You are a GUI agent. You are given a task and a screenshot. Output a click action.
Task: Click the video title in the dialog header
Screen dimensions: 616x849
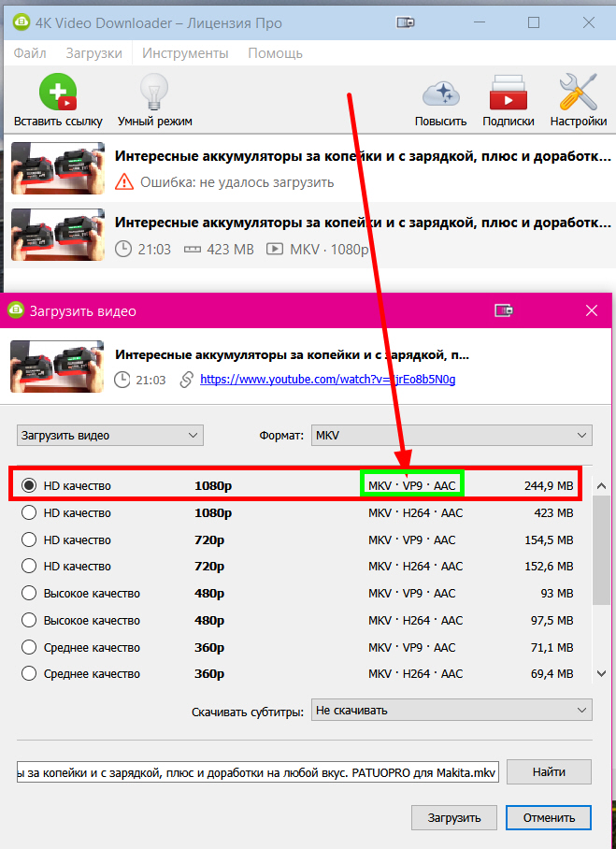click(292, 355)
